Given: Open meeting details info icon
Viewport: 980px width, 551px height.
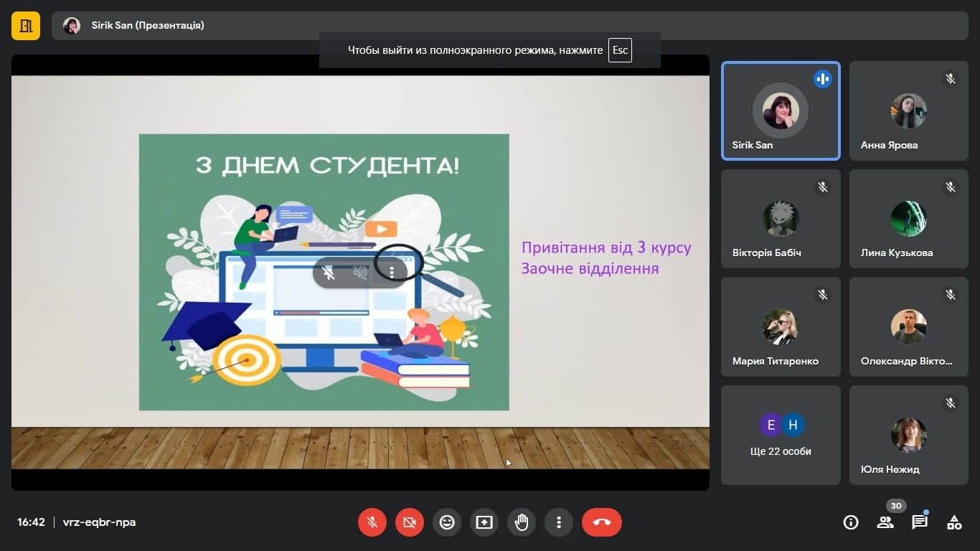Looking at the screenshot, I should click(x=851, y=522).
